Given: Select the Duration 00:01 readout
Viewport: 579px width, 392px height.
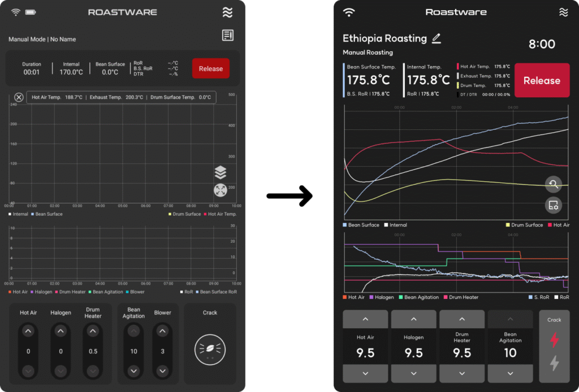Looking at the screenshot, I should point(32,68).
